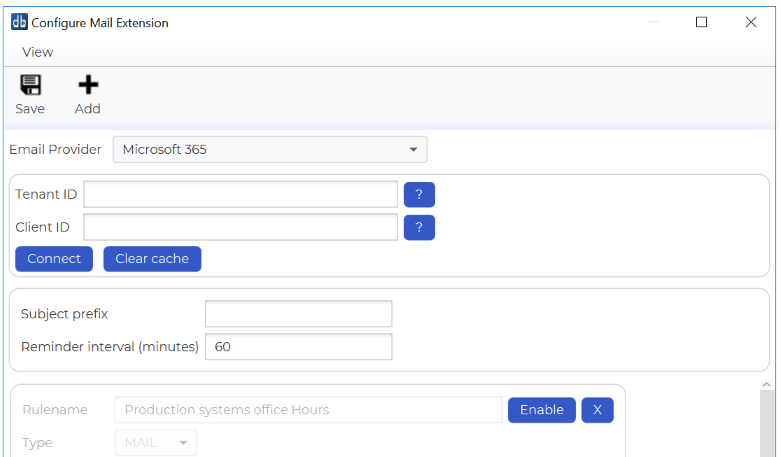Select the Subject prefix input box

tap(298, 314)
